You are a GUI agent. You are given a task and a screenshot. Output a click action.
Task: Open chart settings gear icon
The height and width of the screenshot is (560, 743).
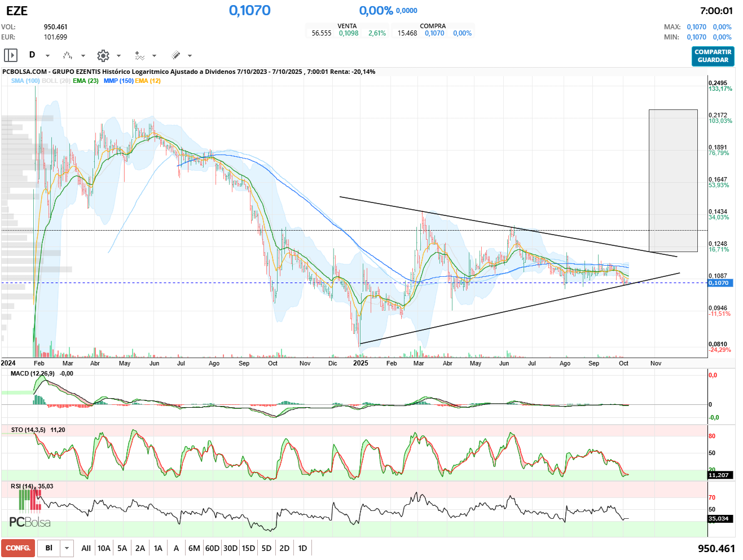tap(103, 55)
